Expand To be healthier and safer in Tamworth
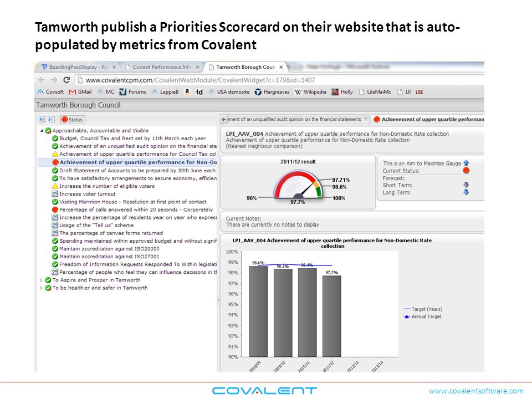 coord(42,288)
